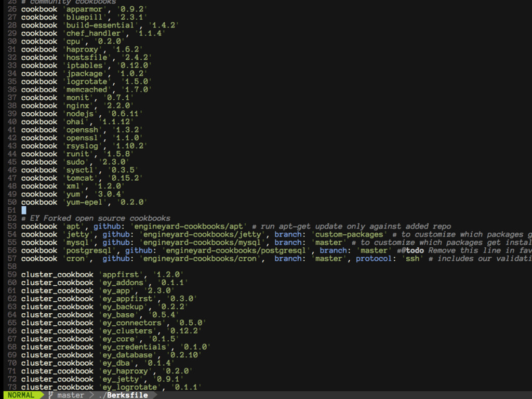Click line number 26 in the gutter

pos(12,9)
